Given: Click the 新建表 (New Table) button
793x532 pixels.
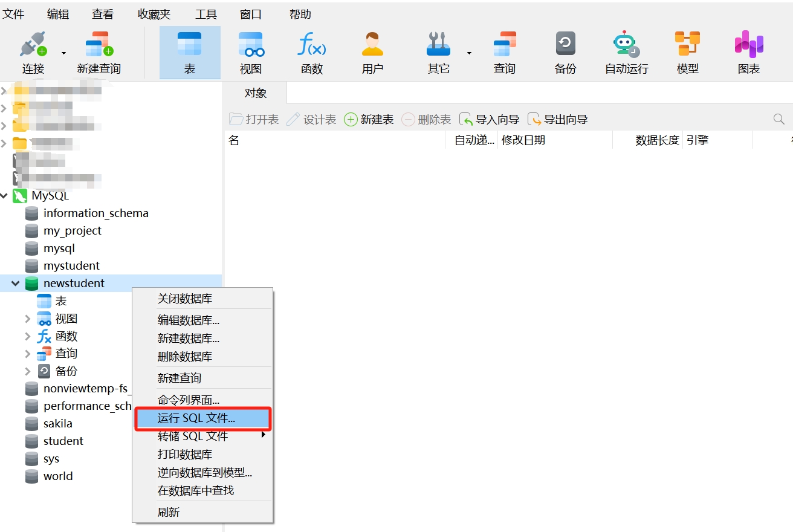Looking at the screenshot, I should coord(369,120).
